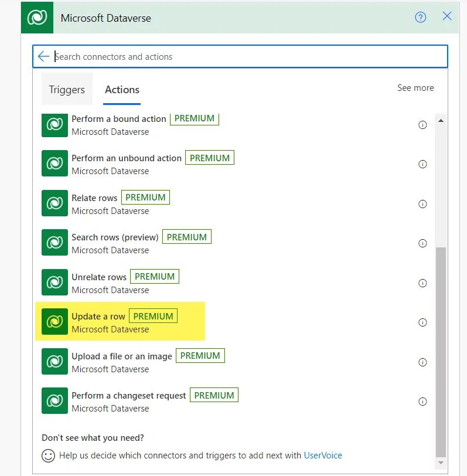This screenshot has height=476, width=467.
Task: Click the scrollbar up arrow
Action: [x=441, y=121]
